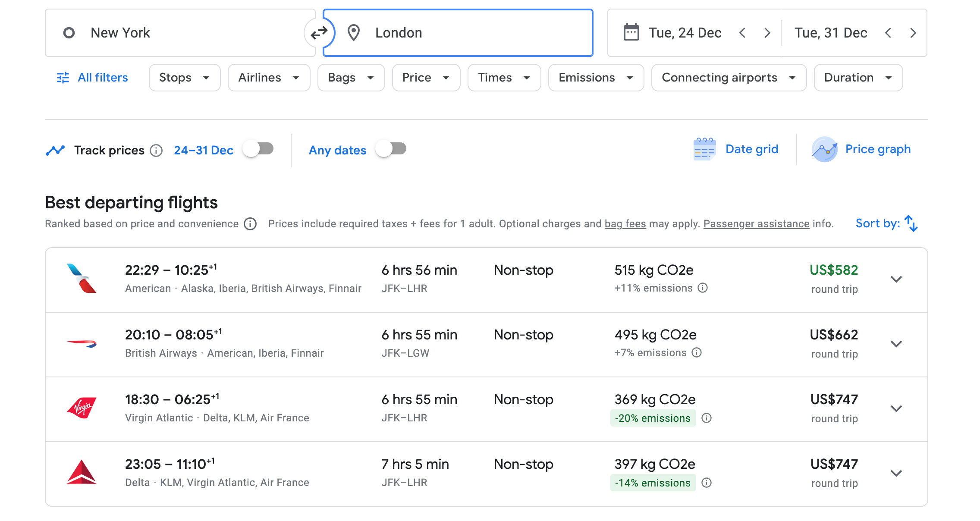Click the American Airlines logo
The height and width of the screenshot is (521, 980).
82,279
